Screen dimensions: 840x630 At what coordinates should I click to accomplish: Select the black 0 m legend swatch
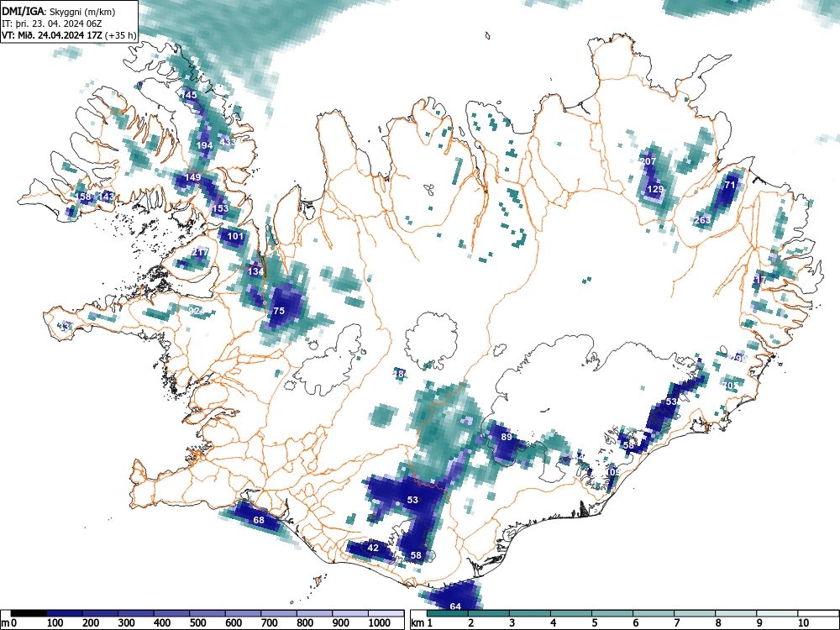tap(29, 613)
